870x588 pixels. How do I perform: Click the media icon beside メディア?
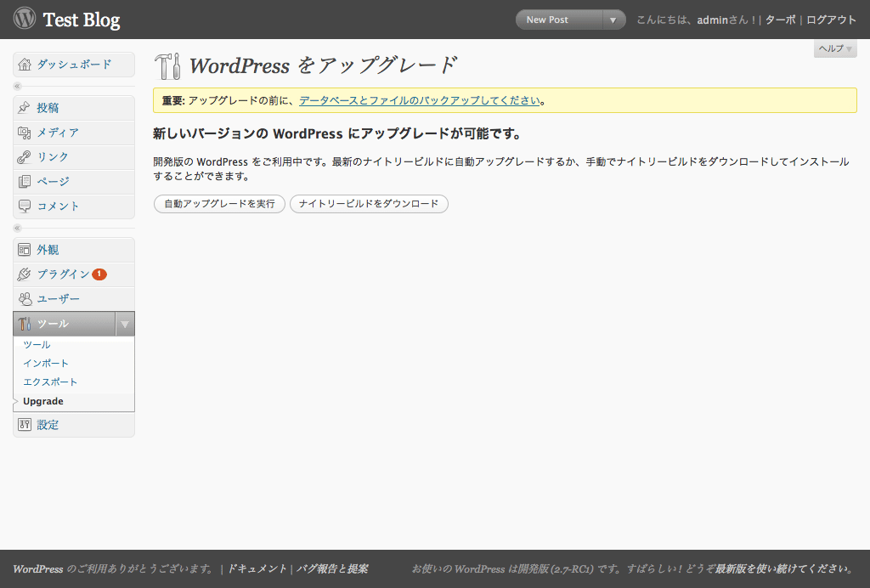[x=25, y=133]
